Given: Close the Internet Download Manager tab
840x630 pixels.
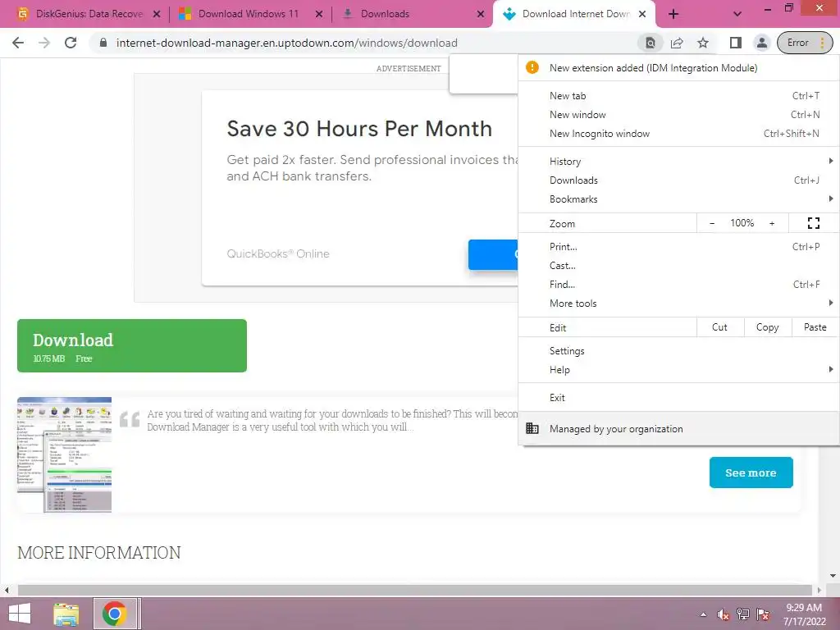Looking at the screenshot, I should pos(642,15).
